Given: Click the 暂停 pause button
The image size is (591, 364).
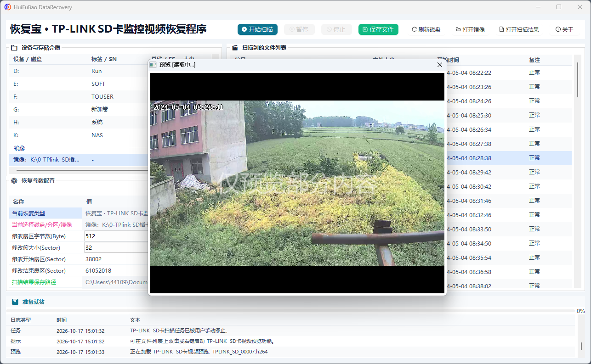Looking at the screenshot, I should pos(299,29).
